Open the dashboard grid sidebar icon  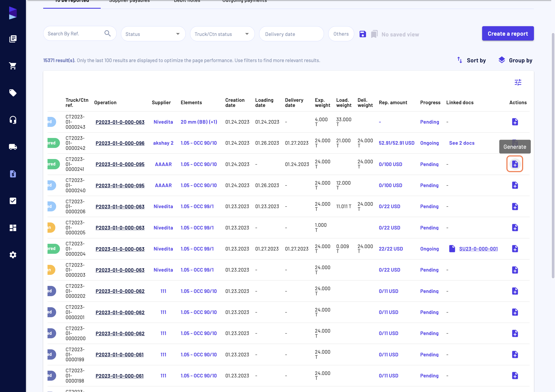pyautogui.click(x=13, y=228)
